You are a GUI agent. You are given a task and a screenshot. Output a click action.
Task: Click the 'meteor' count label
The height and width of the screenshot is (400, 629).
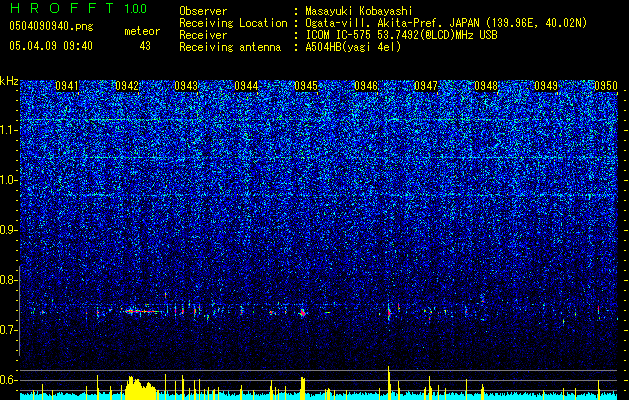pyautogui.click(x=142, y=31)
